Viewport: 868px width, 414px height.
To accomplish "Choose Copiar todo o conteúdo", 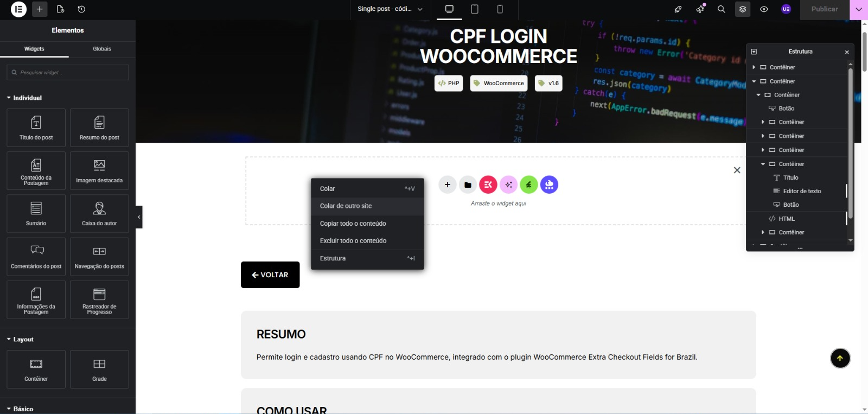I will (367, 224).
